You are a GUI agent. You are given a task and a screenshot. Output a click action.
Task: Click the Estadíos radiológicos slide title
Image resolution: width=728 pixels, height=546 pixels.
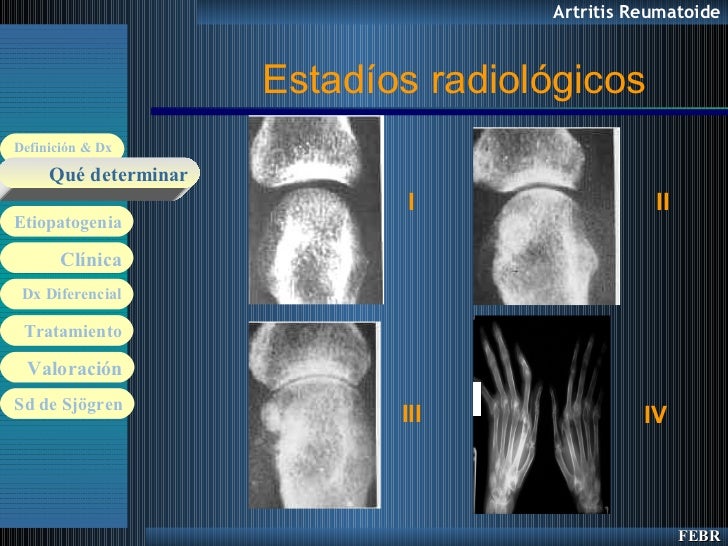click(454, 80)
